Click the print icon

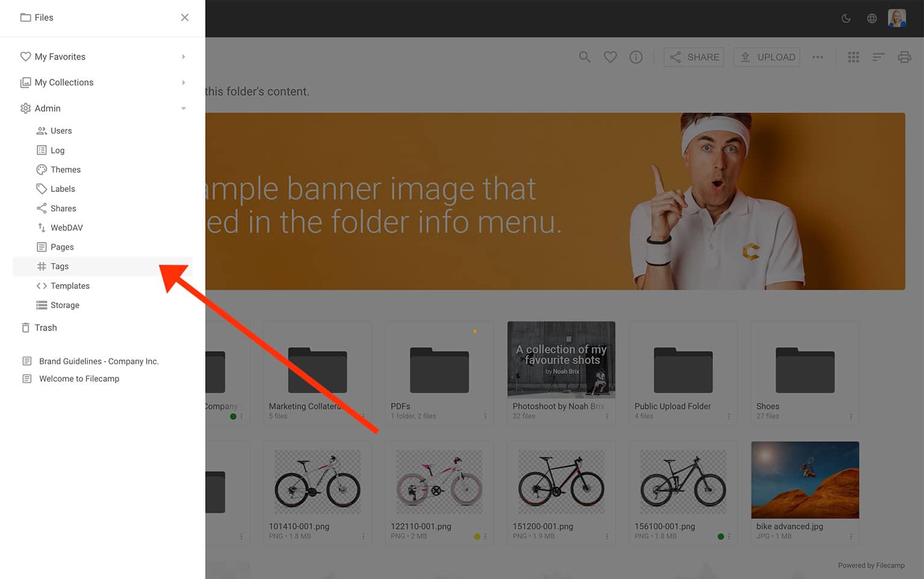tap(904, 57)
